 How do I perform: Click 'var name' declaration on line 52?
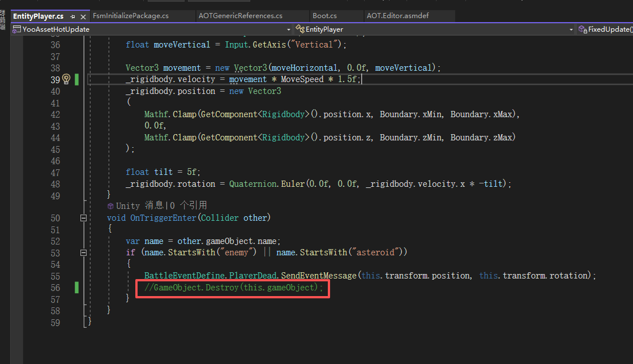point(144,241)
